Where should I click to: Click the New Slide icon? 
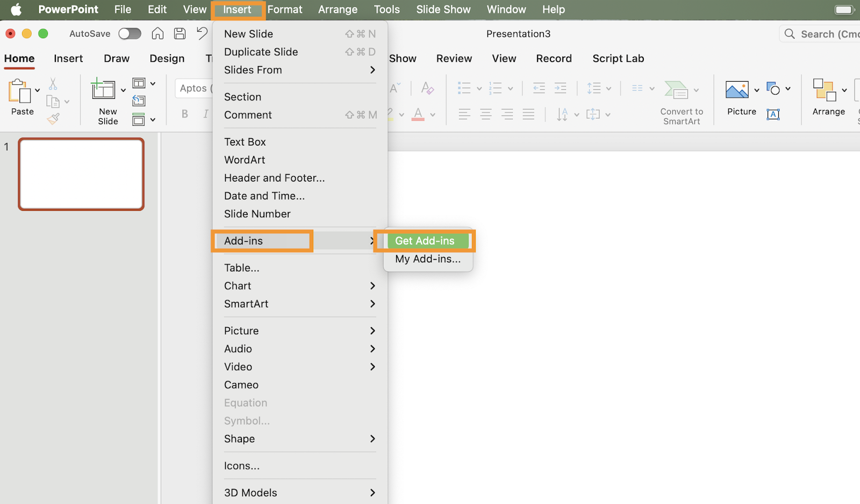pos(103,89)
